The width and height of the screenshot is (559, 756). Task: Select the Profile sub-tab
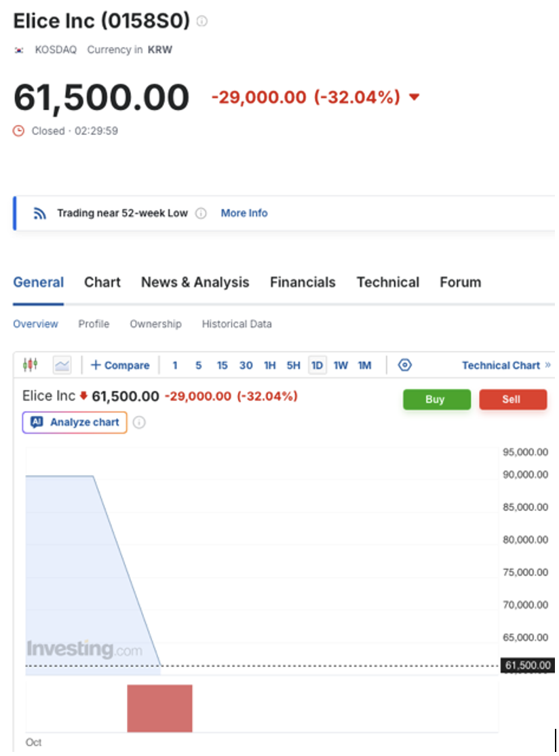pyautogui.click(x=94, y=324)
